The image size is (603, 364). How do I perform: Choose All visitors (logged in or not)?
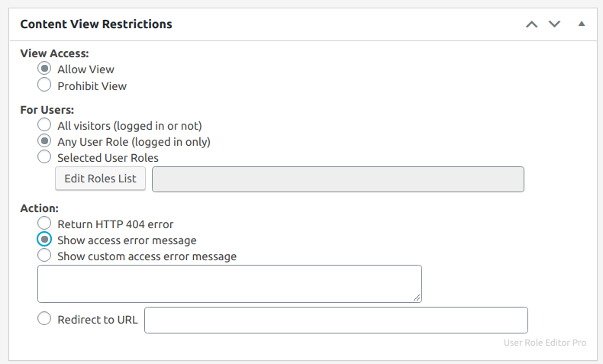[44, 124]
